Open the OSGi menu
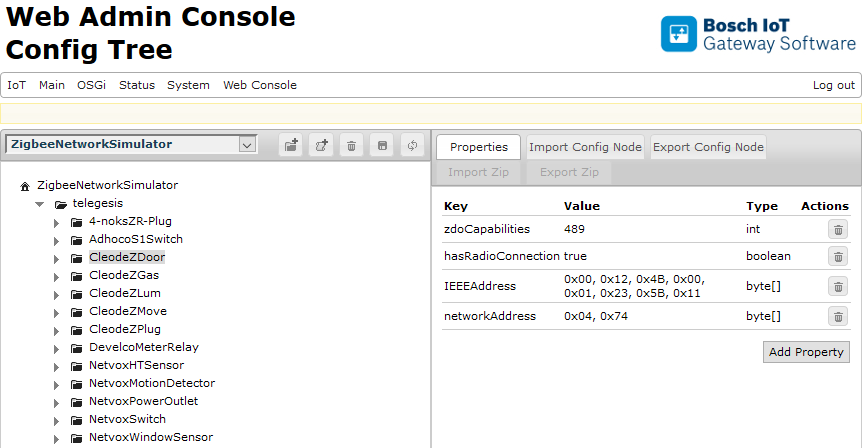The height and width of the screenshot is (448, 866). coord(91,85)
